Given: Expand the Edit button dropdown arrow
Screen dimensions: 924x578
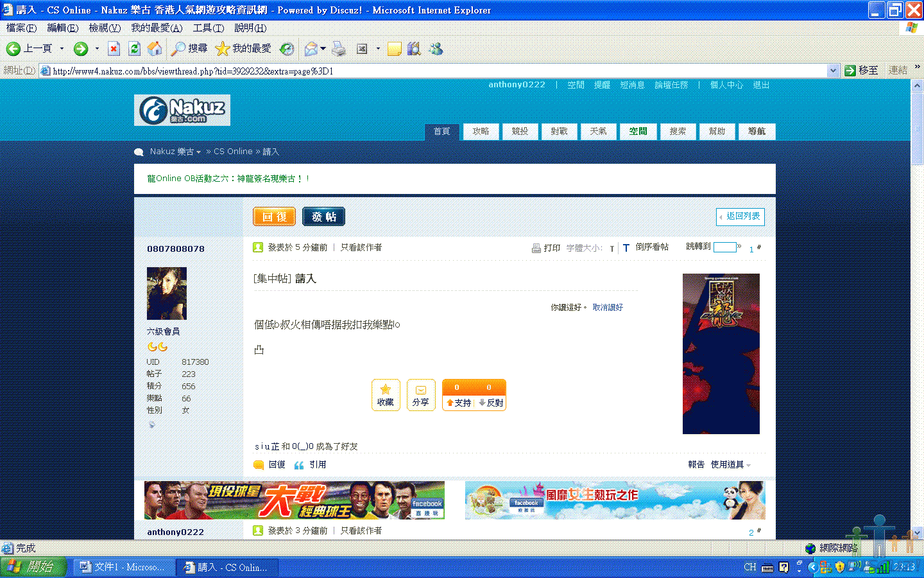Looking at the screenshot, I should click(378, 49).
